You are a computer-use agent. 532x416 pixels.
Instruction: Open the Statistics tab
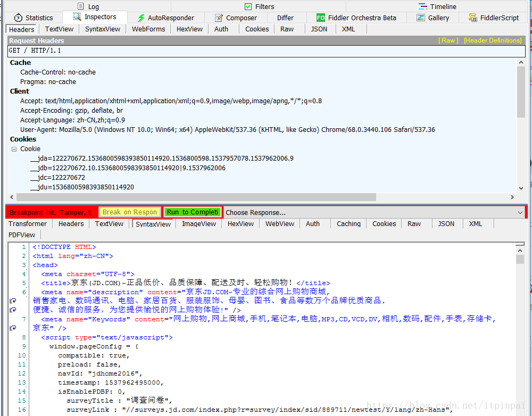pos(34,18)
